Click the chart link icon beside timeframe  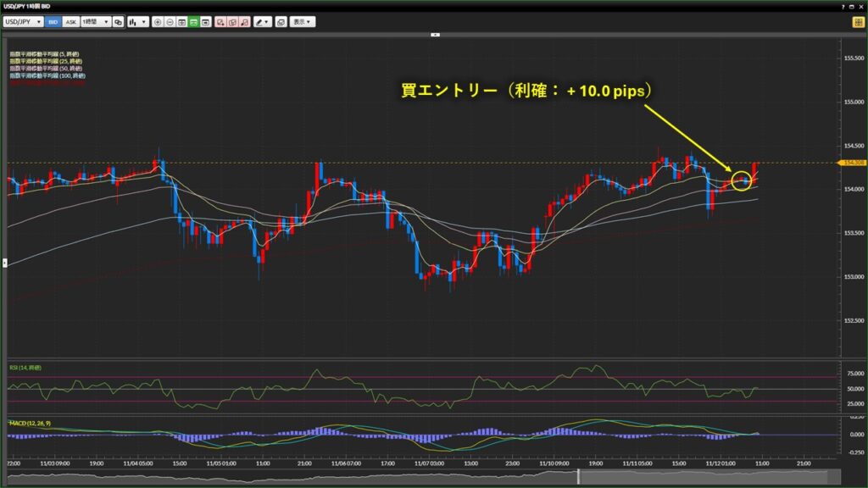pyautogui.click(x=119, y=22)
